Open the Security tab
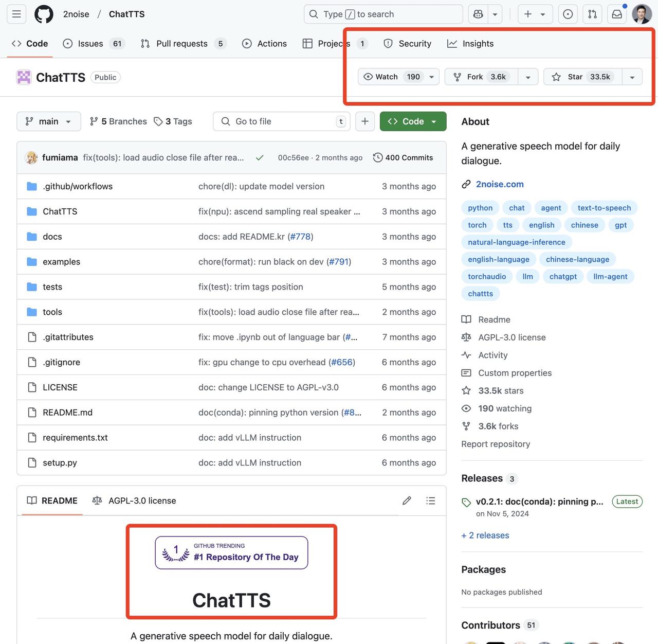 [407, 44]
